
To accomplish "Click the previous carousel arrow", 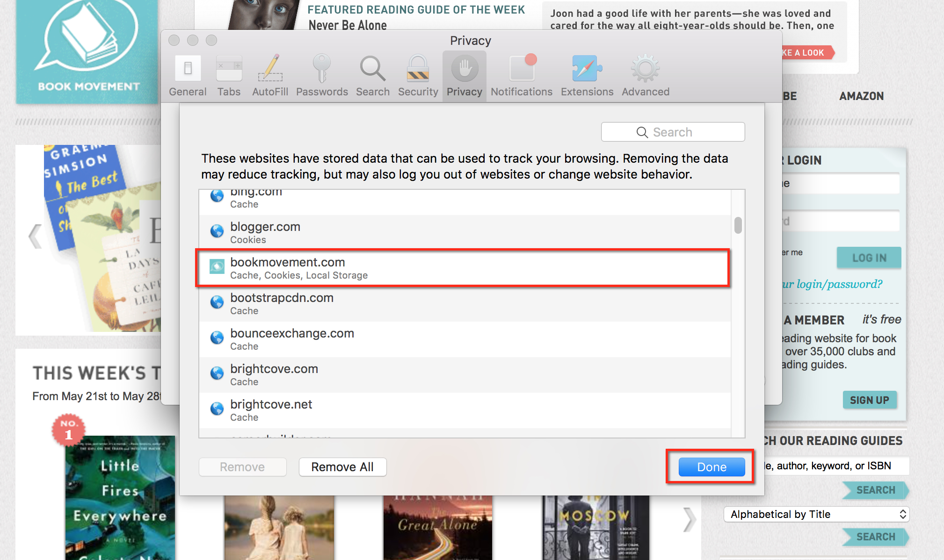I will pyautogui.click(x=35, y=236).
